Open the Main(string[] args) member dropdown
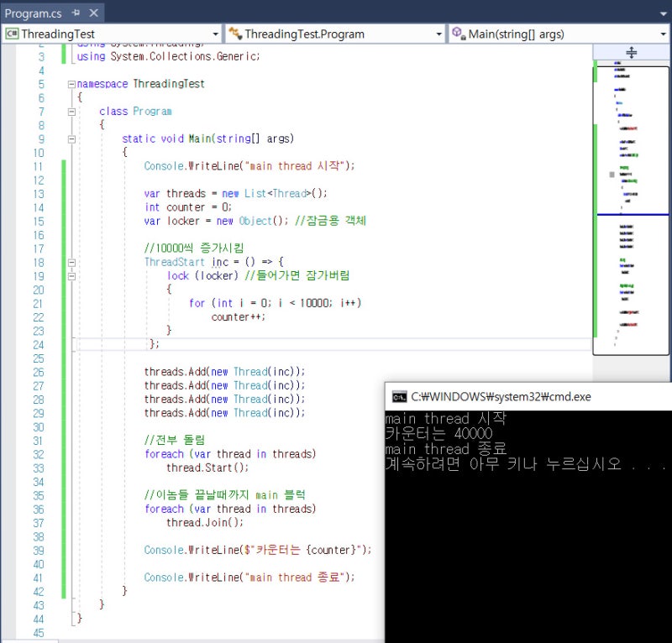The height and width of the screenshot is (643, 672). [664, 34]
